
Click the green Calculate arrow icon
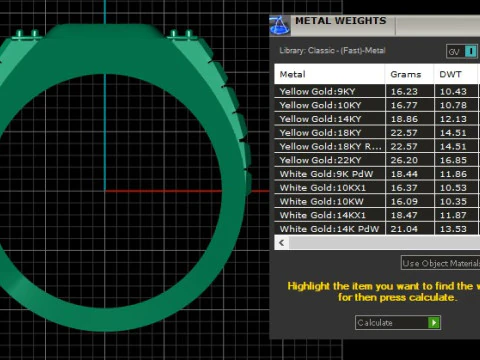[434, 322]
